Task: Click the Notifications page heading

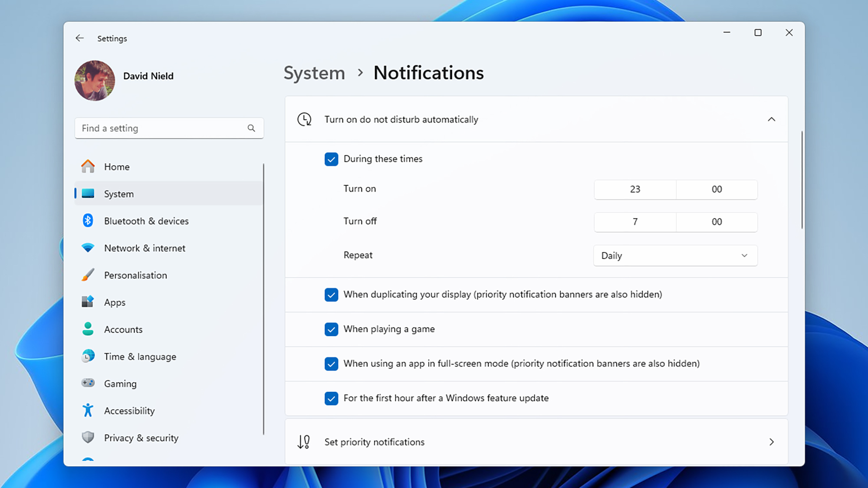Action: pyautogui.click(x=429, y=73)
